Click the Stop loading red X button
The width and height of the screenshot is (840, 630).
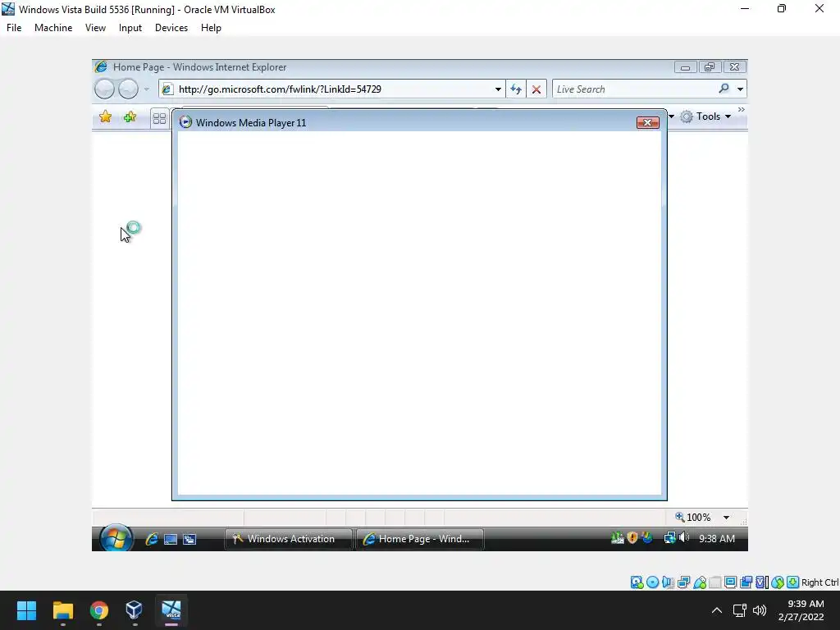[x=536, y=89]
